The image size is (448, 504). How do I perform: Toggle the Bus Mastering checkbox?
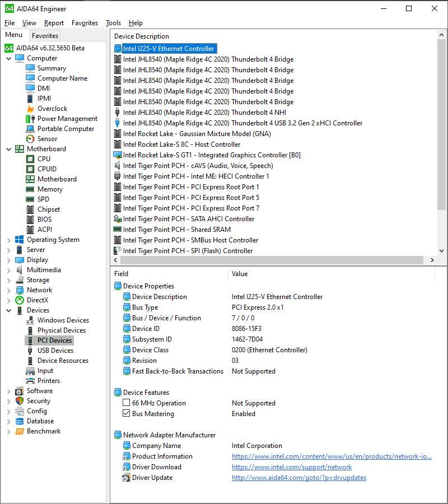[127, 413]
